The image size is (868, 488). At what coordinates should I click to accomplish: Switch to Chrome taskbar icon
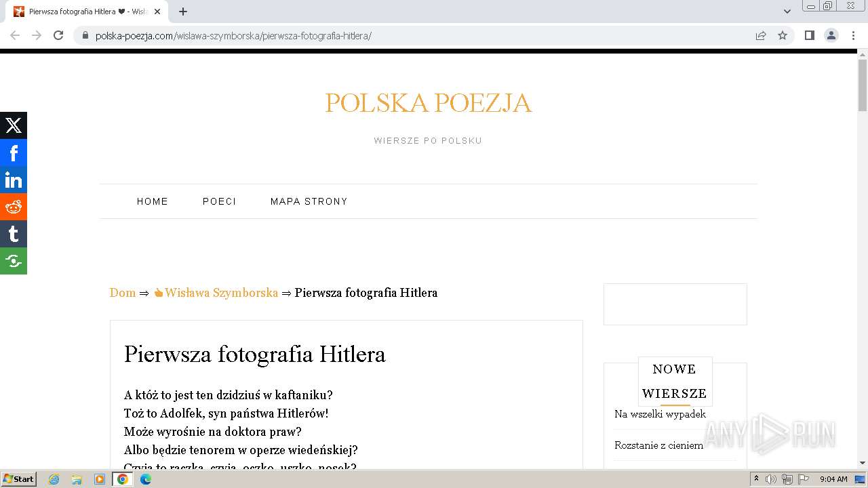coord(123,479)
